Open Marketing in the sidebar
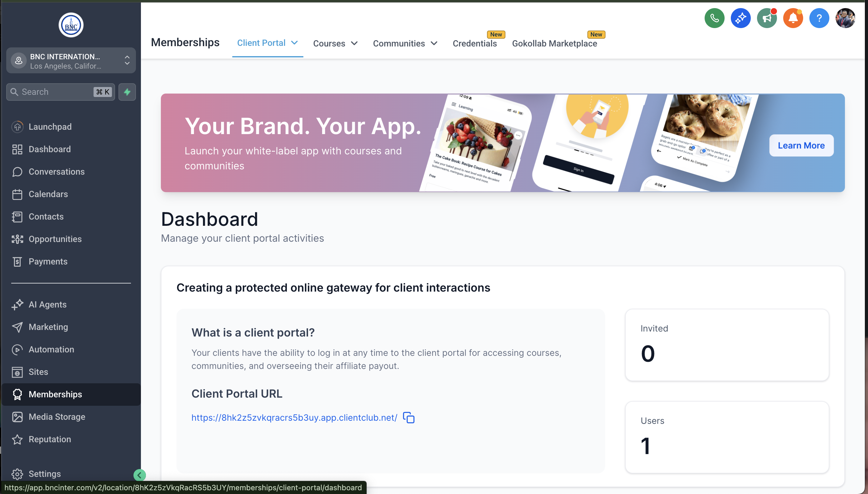The image size is (868, 494). (71, 327)
